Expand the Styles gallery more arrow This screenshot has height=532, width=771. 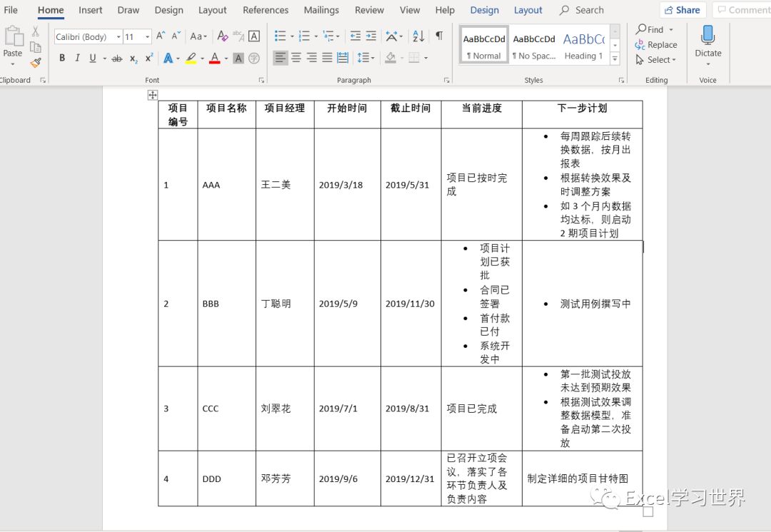615,59
